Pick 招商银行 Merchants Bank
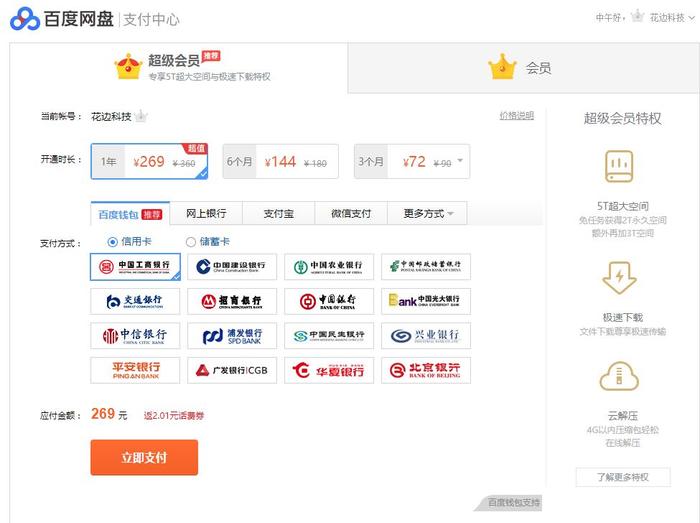Viewport: 700px width, 523px height. click(232, 301)
